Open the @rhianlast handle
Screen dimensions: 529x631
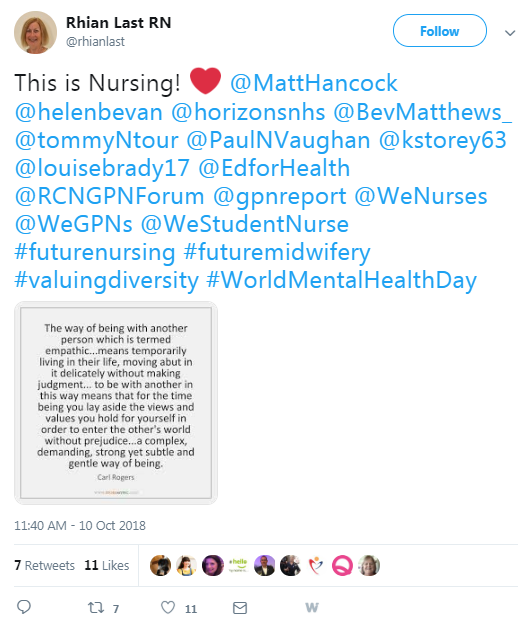(x=95, y=41)
